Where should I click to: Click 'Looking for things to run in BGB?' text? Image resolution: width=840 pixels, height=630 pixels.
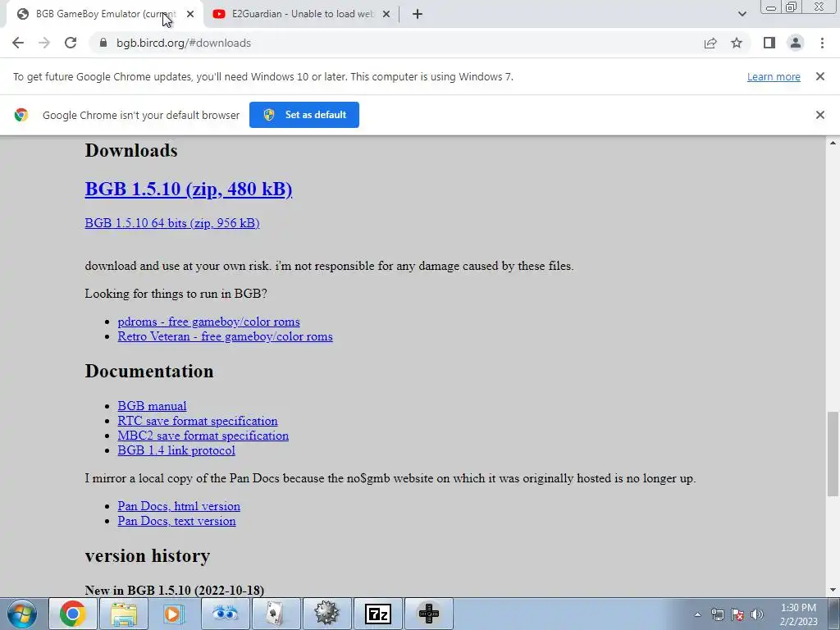click(x=176, y=294)
